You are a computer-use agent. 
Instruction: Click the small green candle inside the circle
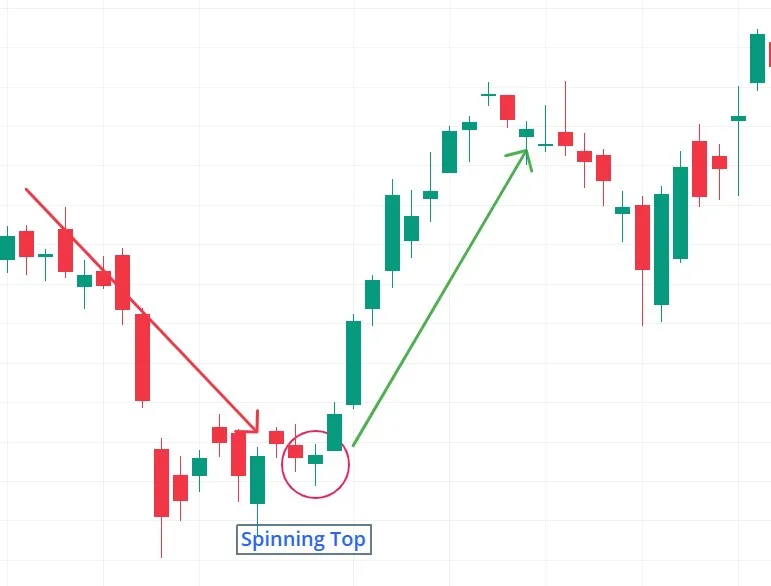[315, 460]
